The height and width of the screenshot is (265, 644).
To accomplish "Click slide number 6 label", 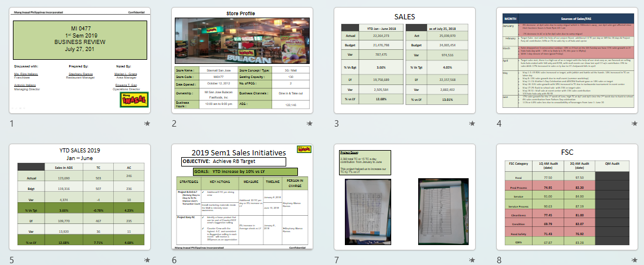I will tap(174, 260).
